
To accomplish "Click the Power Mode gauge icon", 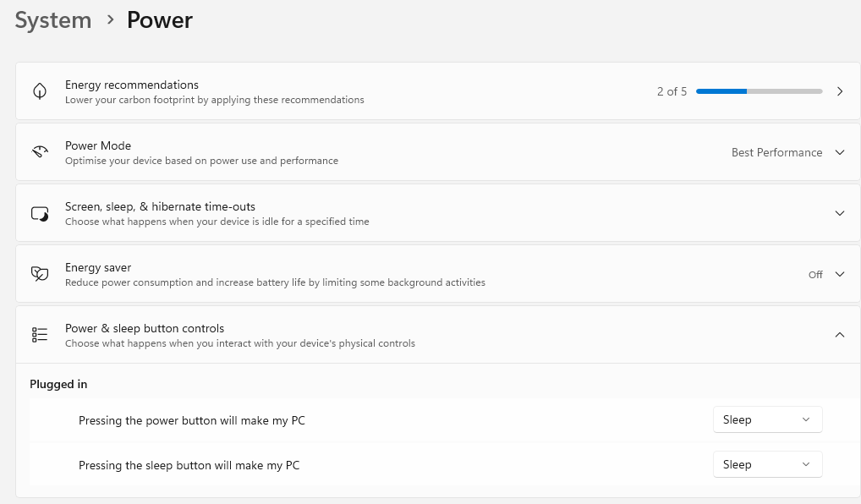I will pyautogui.click(x=40, y=152).
